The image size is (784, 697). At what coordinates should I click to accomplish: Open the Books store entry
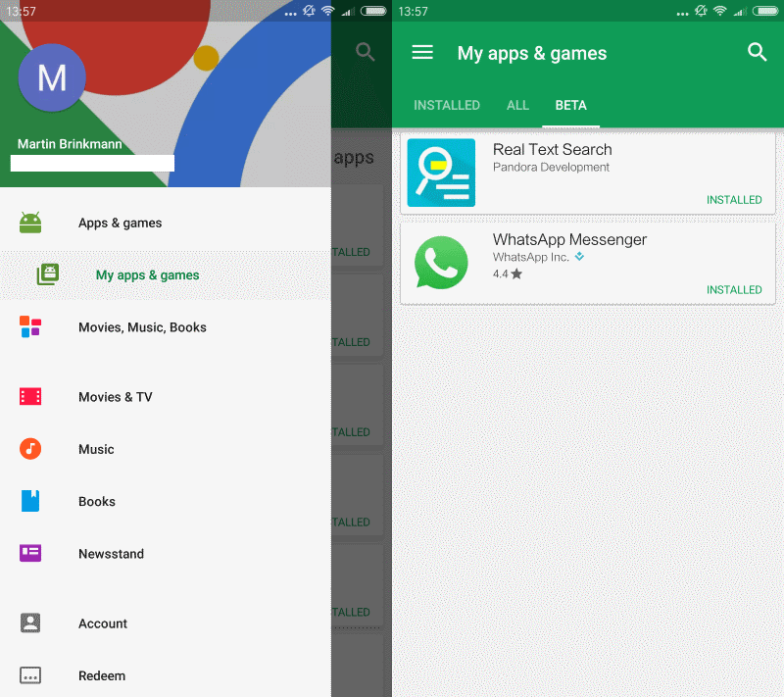tap(166, 501)
